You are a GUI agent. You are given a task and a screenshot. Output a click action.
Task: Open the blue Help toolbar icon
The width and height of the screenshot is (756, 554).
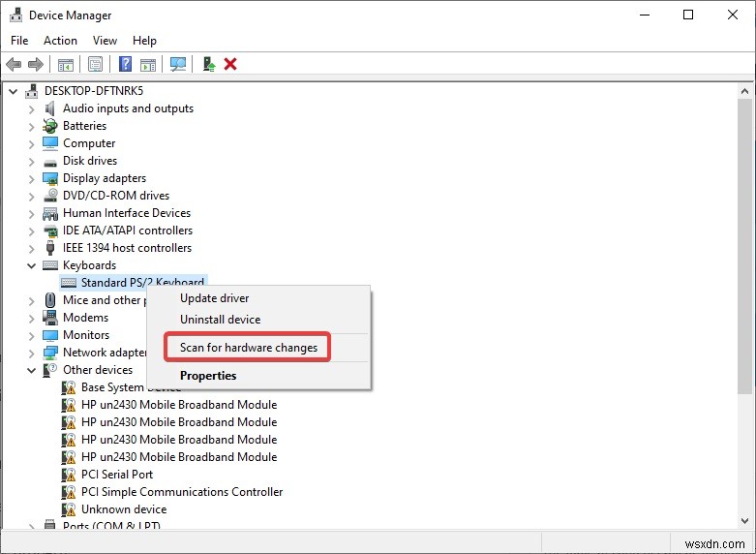click(126, 64)
